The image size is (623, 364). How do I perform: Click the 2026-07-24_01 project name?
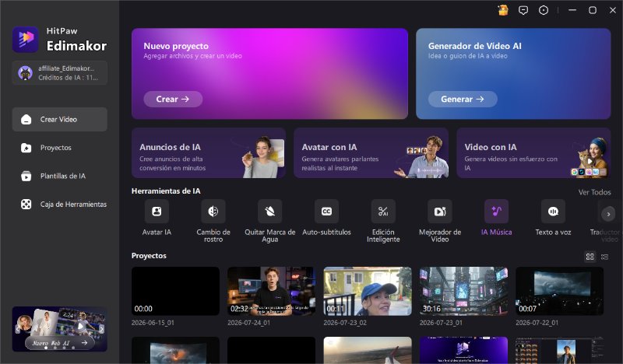(x=248, y=323)
